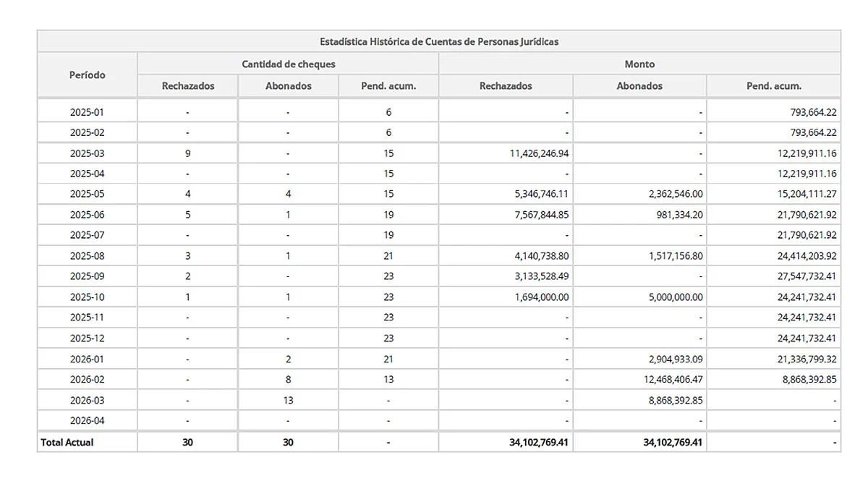Select the 'Período' column header
Image resolution: width=868 pixels, height=481 pixels.
click(87, 75)
